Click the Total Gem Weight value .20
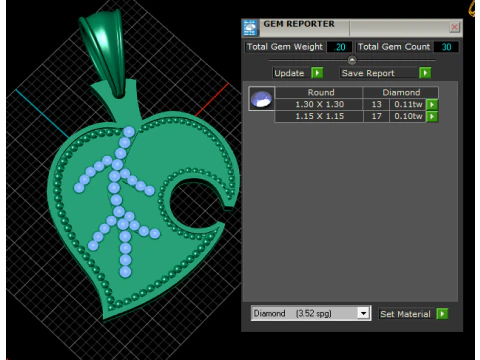This screenshot has height=360, width=480. click(x=339, y=47)
